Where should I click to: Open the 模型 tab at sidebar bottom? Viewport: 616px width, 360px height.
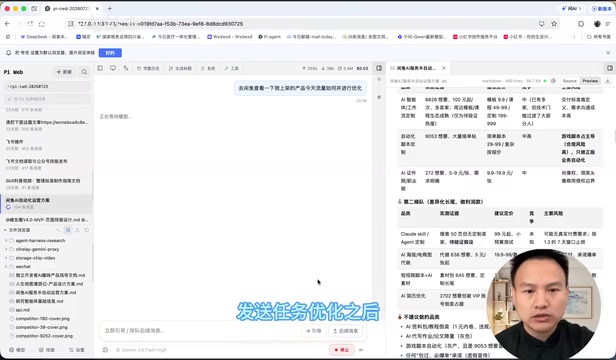coord(17,350)
